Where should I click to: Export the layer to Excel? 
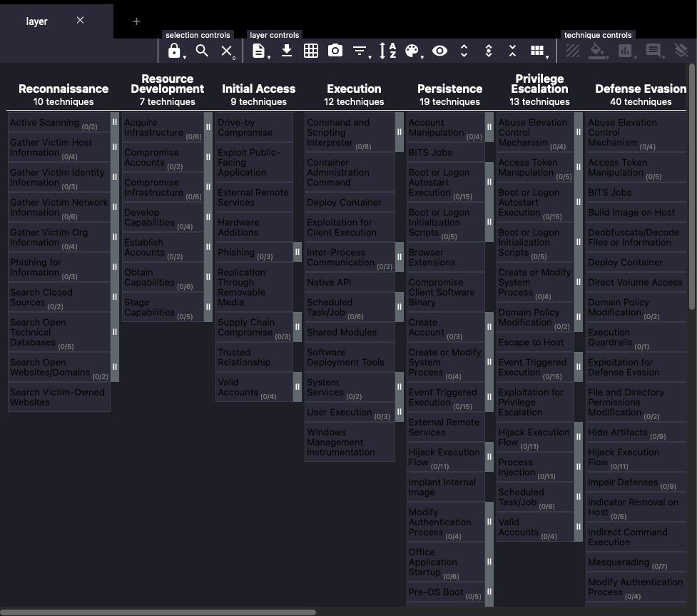311,51
